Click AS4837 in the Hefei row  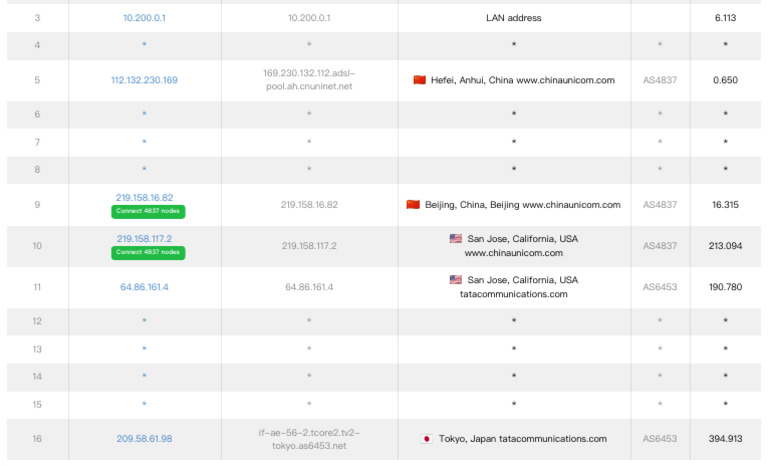click(x=660, y=80)
